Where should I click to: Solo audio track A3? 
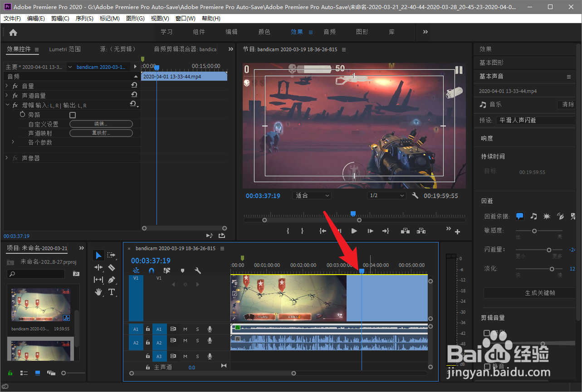[x=197, y=356]
